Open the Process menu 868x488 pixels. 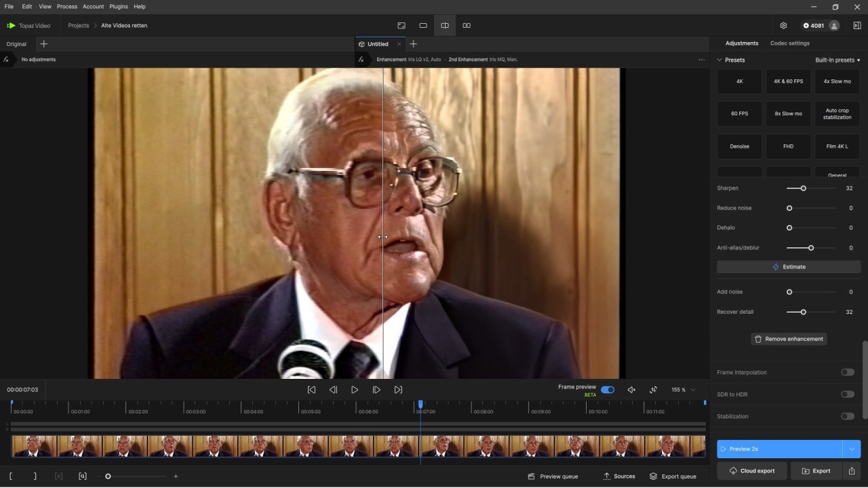67,7
